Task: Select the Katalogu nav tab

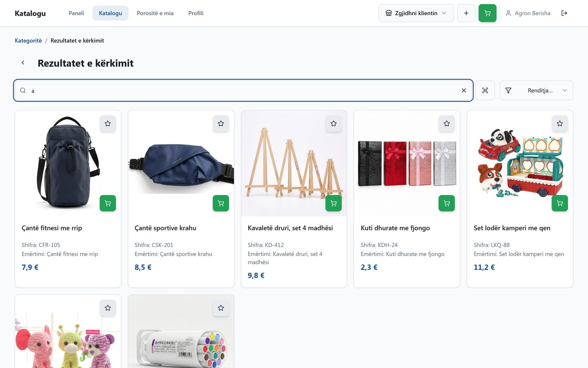Action: pyautogui.click(x=110, y=13)
